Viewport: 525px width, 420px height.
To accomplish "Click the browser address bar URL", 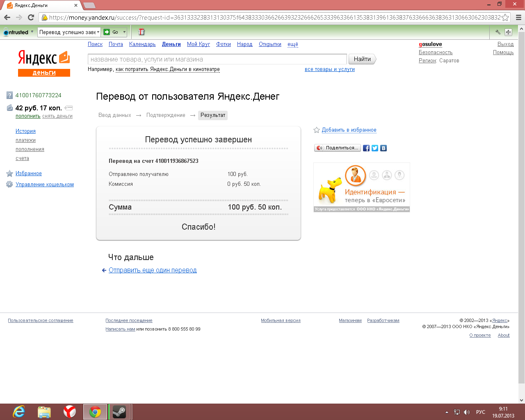I will pyautogui.click(x=274, y=17).
